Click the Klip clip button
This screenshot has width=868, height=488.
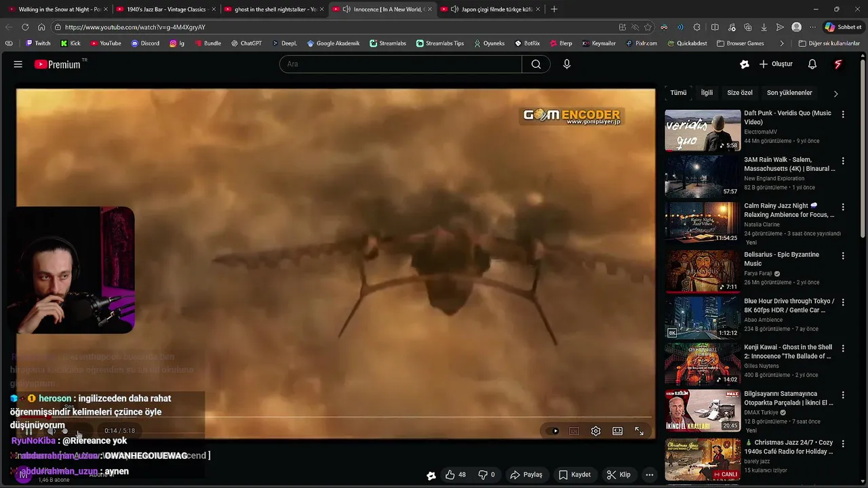pos(618,474)
